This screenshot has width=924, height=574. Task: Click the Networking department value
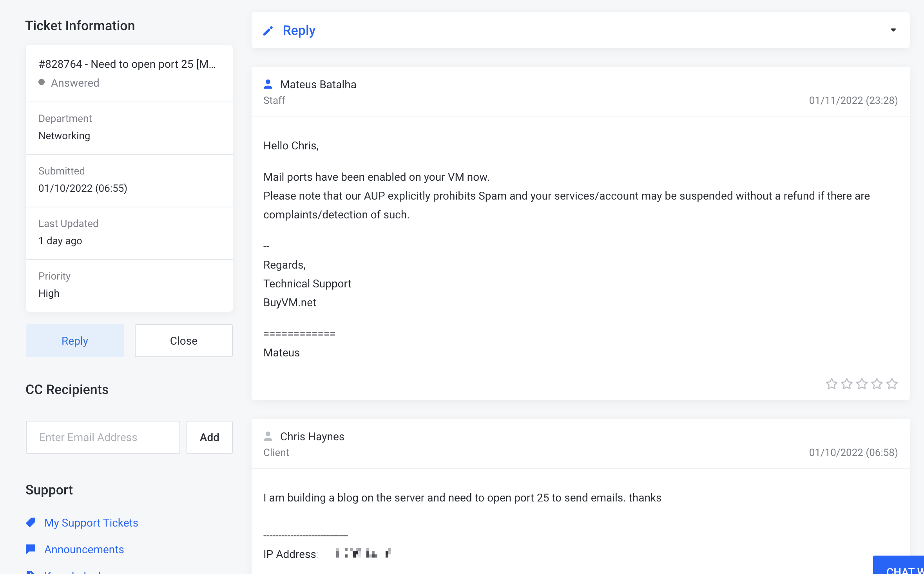[64, 136]
